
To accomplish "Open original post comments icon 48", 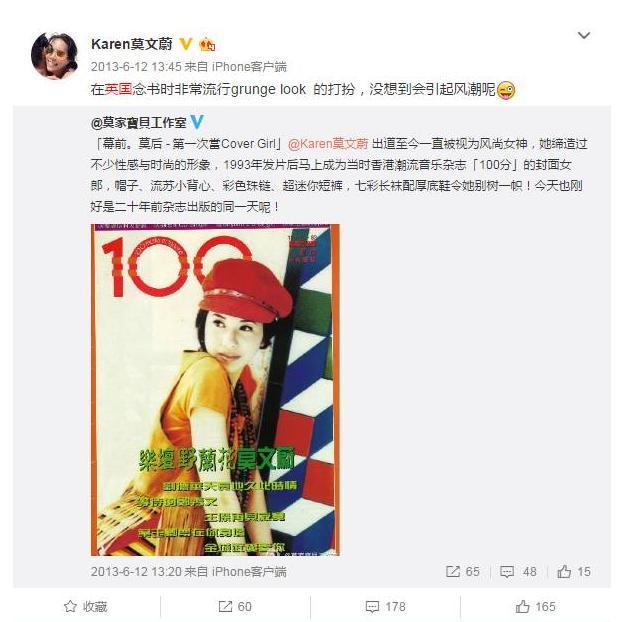I will tap(518, 572).
